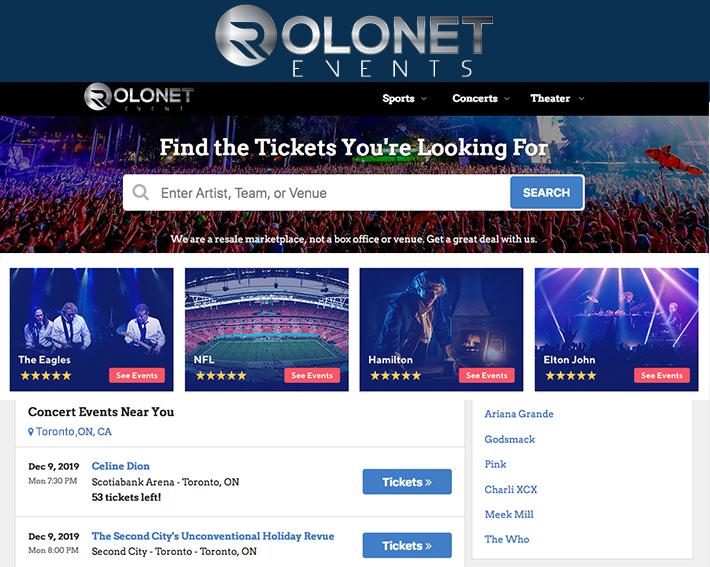This screenshot has height=567, width=710.
Task: Change the Toronto, ON, CA location
Action: tap(74, 432)
